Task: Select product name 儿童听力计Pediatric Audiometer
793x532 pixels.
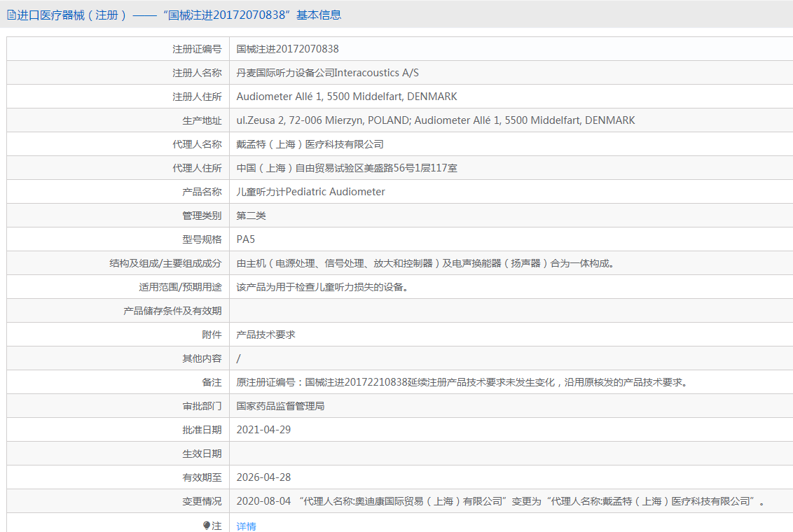Action: coord(310,192)
